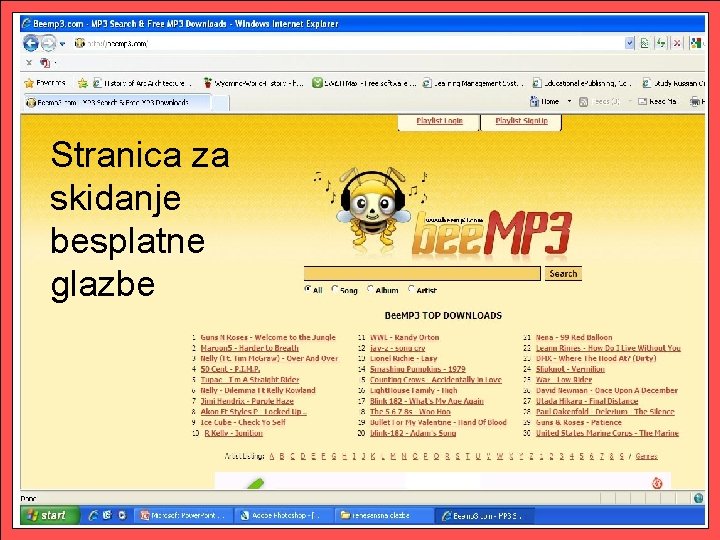The image size is (720, 540).
Task: Open Wyoming World History favorite link
Action: [253, 83]
